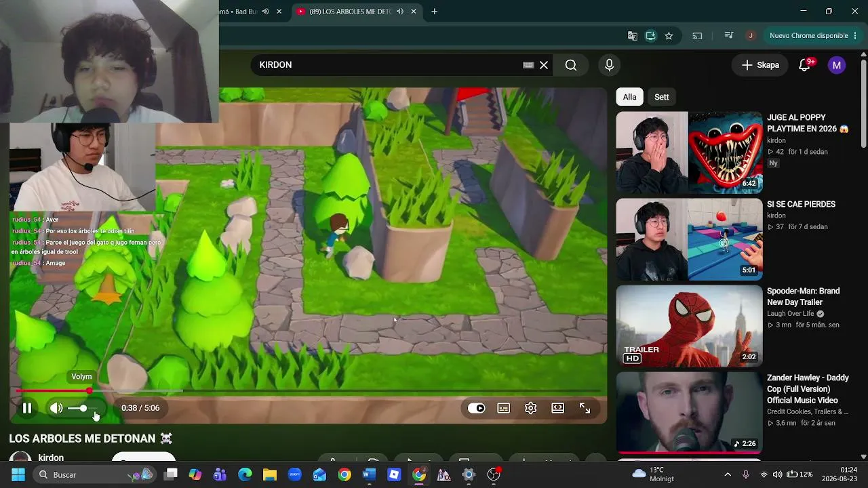Turn on subtitles with the captions icon

point(504,408)
